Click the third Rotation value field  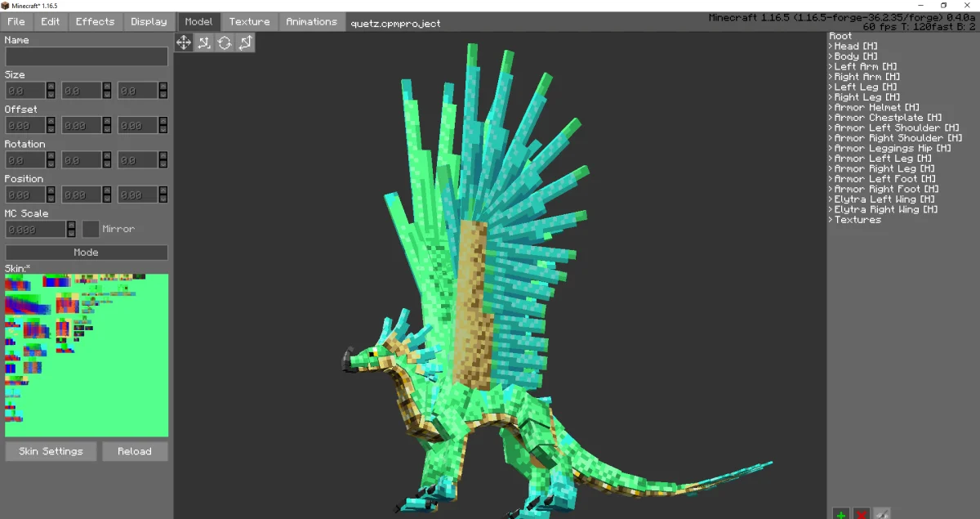coord(138,160)
